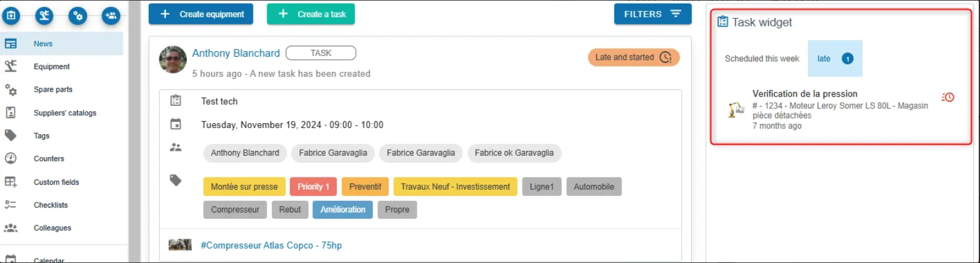Click the add spare part round icon
The width and height of the screenshot is (980, 263).
tap(77, 15)
